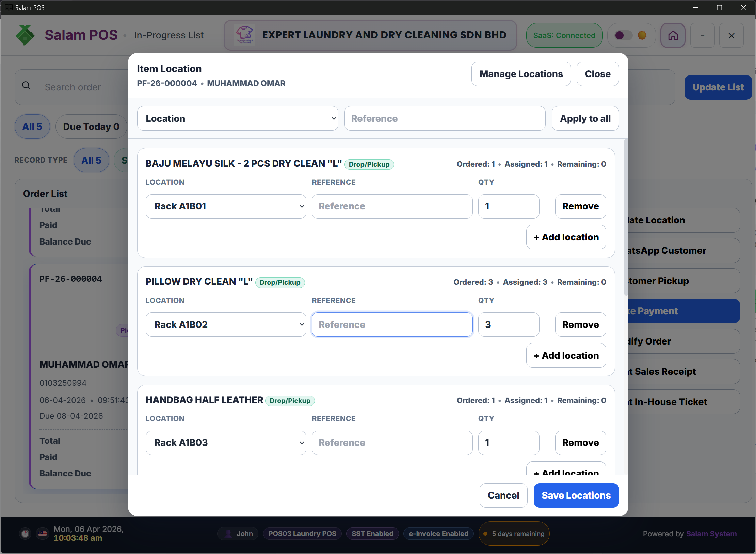
Task: Click the Make Payment button
Action: coord(683,311)
